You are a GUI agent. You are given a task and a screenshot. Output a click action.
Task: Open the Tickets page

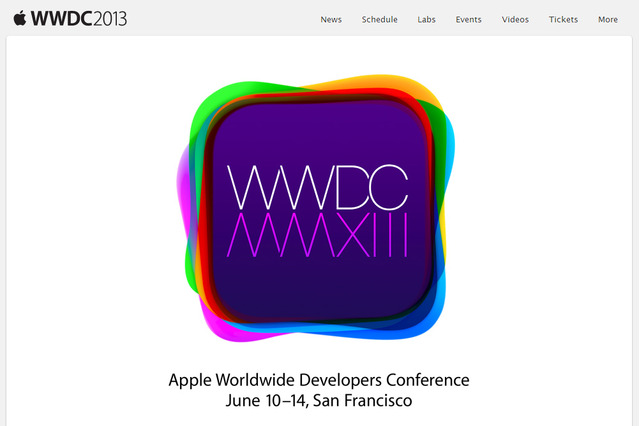coord(563,20)
